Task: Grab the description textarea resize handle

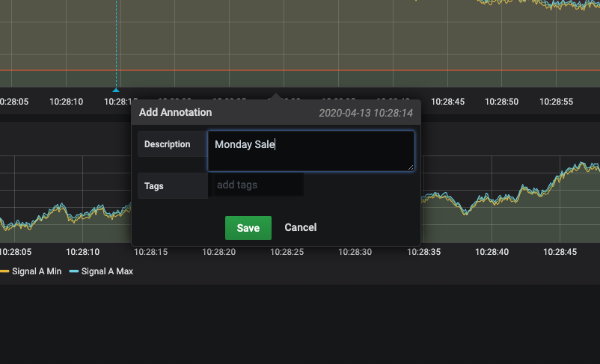Action: [x=411, y=168]
